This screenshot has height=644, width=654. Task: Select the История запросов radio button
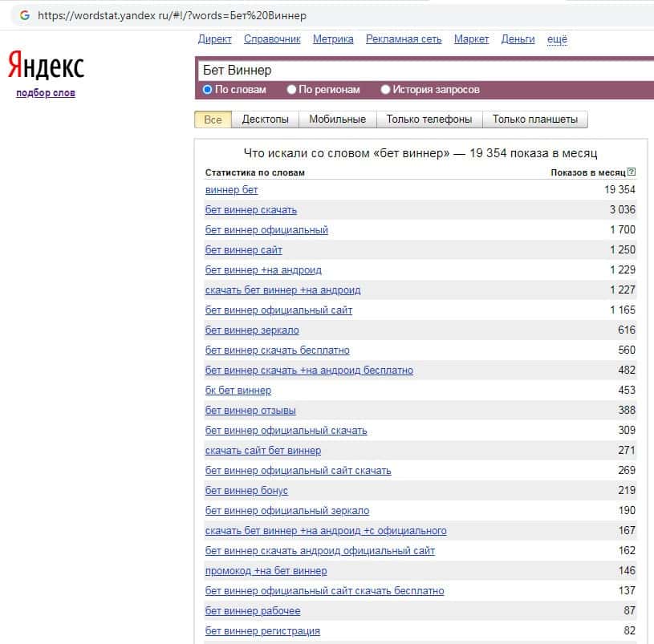(386, 90)
